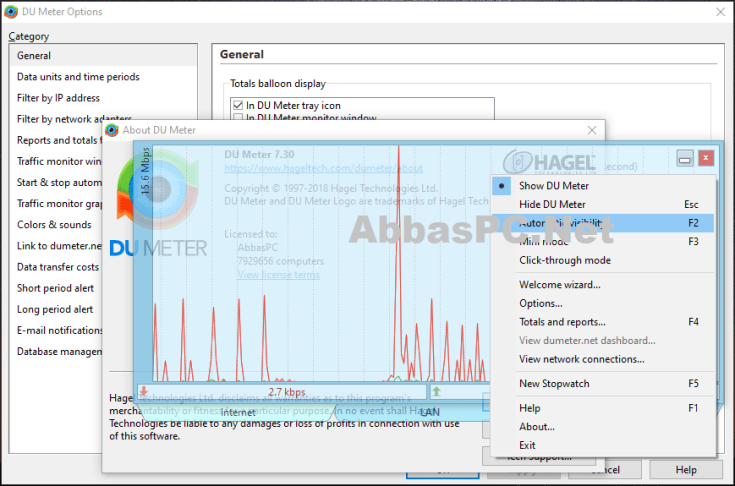Choose About... in context menu
Viewport: 735px width, 486px height.
[x=603, y=426]
